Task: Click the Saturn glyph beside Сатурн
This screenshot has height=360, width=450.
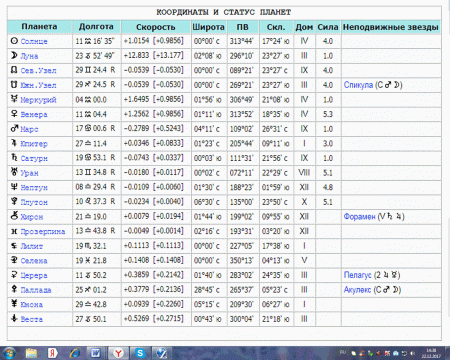Action: point(14,158)
